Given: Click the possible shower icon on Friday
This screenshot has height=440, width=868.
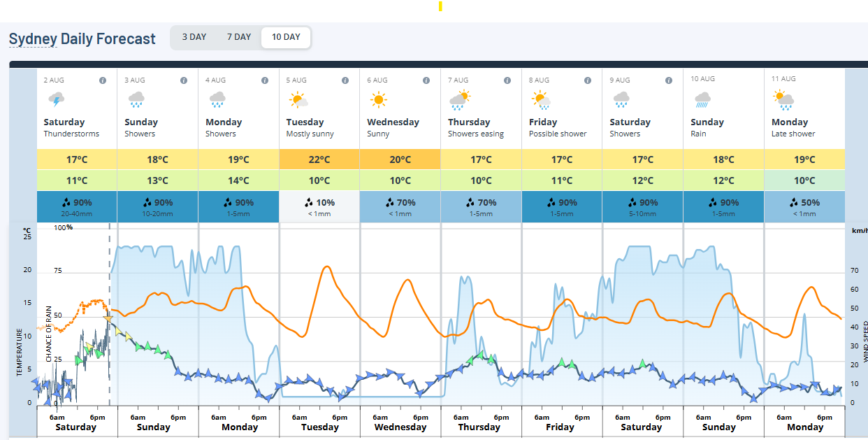Looking at the screenshot, I should point(540,98).
